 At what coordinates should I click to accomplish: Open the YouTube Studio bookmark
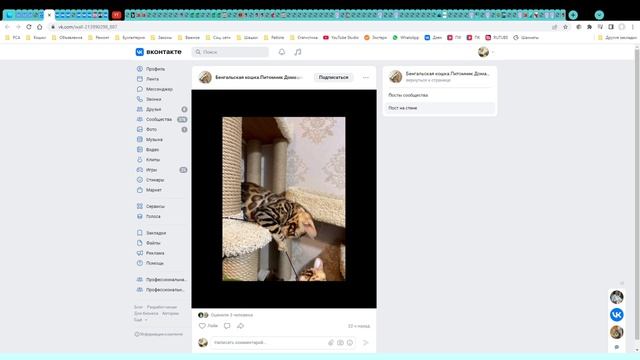(341, 38)
